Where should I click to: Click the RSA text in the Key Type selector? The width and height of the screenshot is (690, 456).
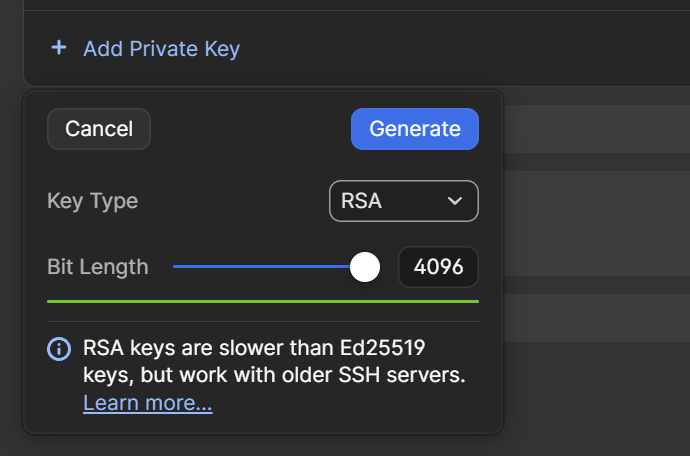point(362,201)
